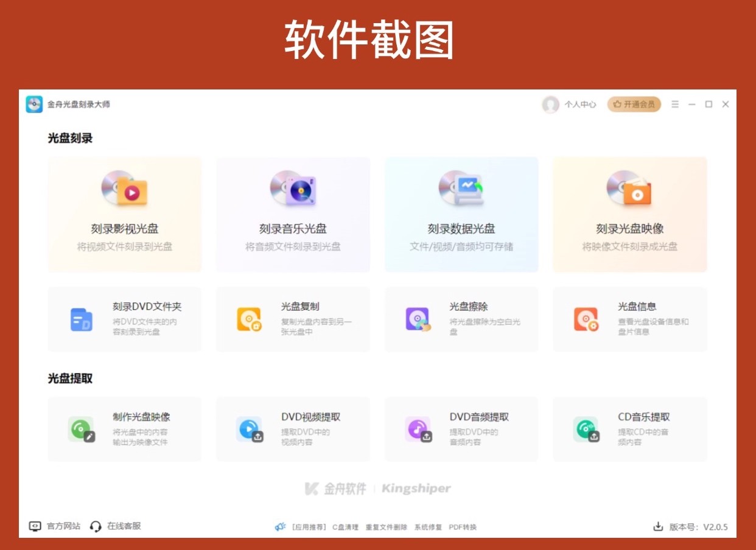Screen dimensions: 756x550
Task: Open the PDF转换 recommendation link
Action: (463, 527)
